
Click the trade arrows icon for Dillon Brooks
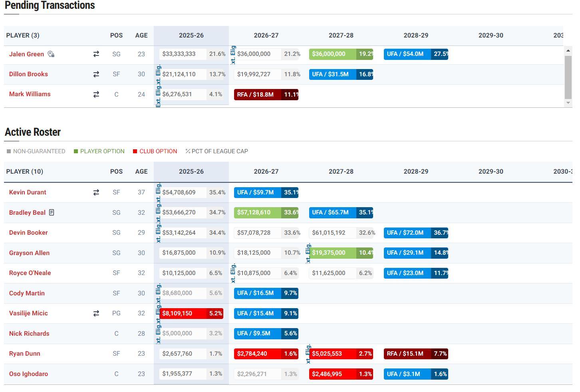96,74
